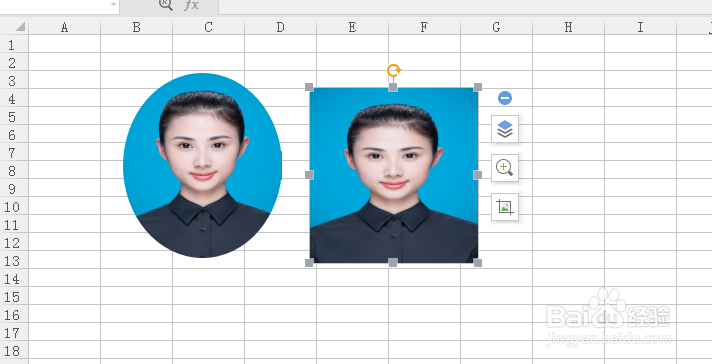Click the top-left resize handle of selected photo

[x=309, y=87]
